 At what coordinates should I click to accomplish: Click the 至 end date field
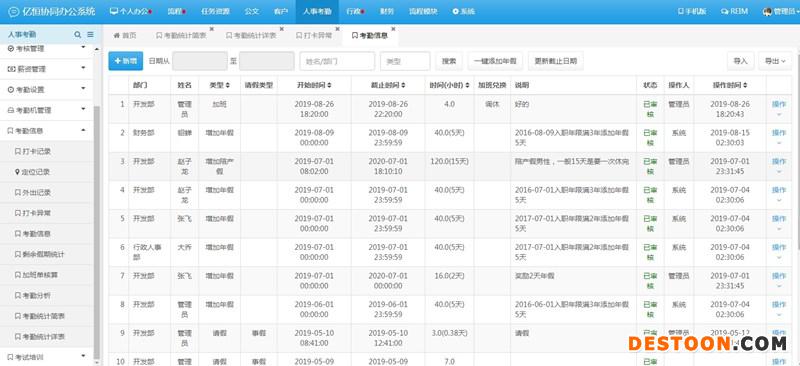point(267,61)
